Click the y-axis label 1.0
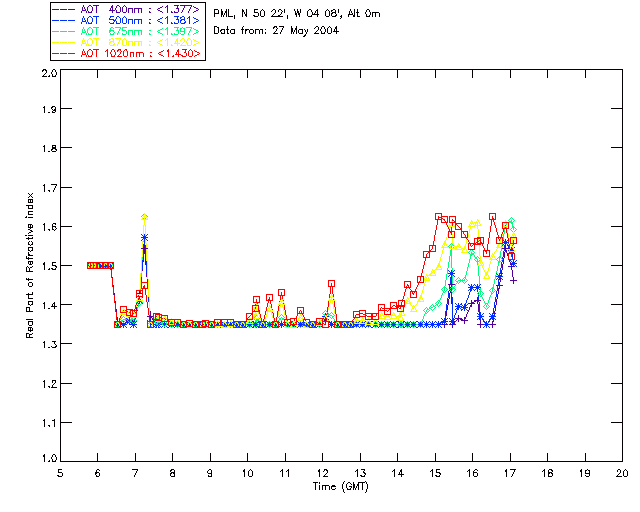 tap(49, 458)
